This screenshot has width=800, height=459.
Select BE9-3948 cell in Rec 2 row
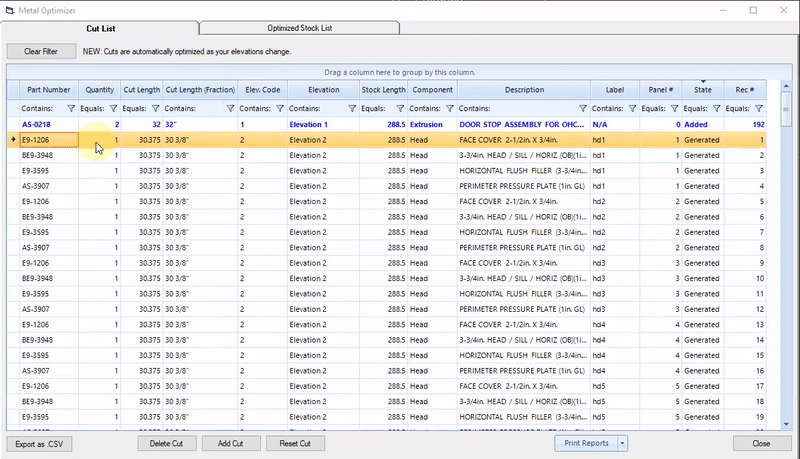[x=49, y=155]
